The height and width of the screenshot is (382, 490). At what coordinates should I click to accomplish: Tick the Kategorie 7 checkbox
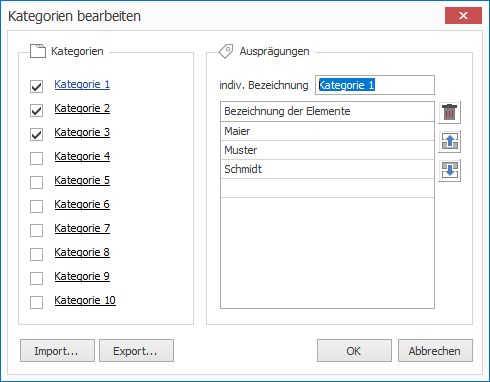(36, 230)
